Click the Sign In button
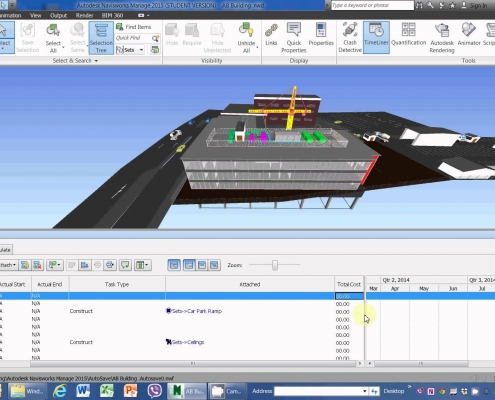The height and width of the screenshot is (400, 495). coord(474,5)
